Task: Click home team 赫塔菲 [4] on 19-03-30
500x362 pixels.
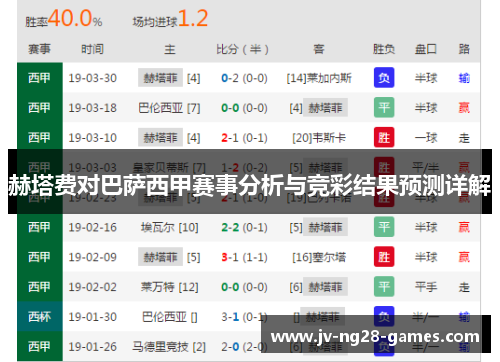Action: tap(169, 78)
